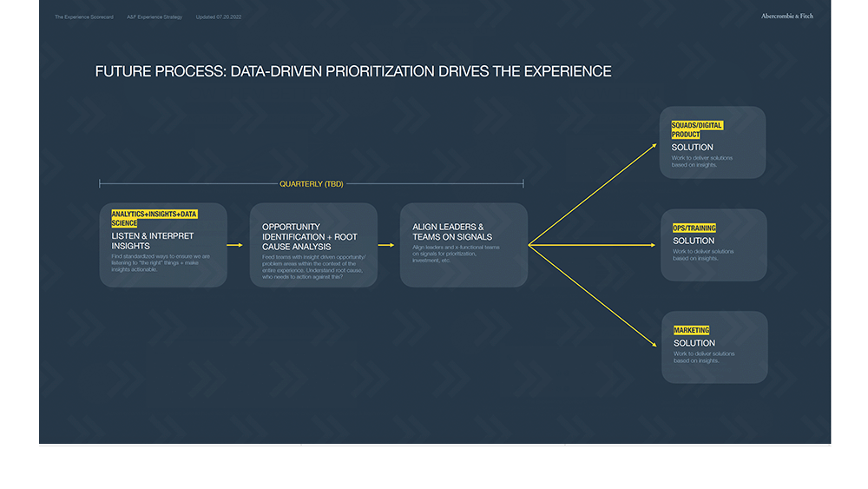Click the "Future Process" slide title

353,71
